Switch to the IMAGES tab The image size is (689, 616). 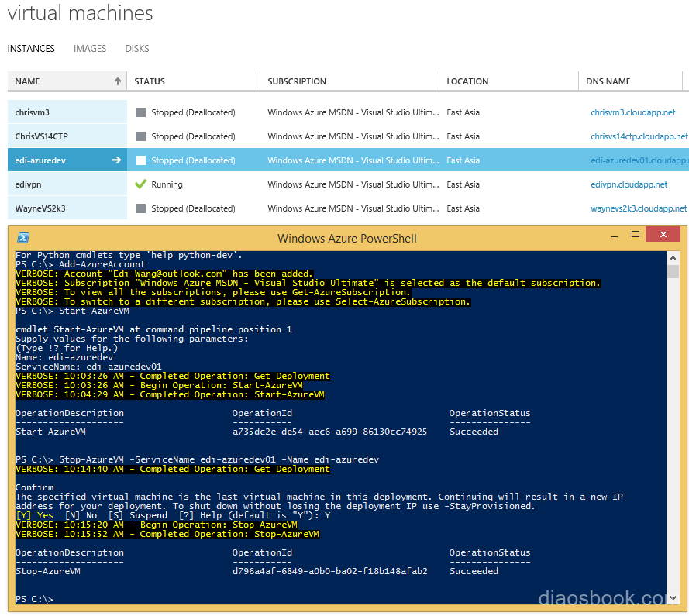click(x=90, y=48)
